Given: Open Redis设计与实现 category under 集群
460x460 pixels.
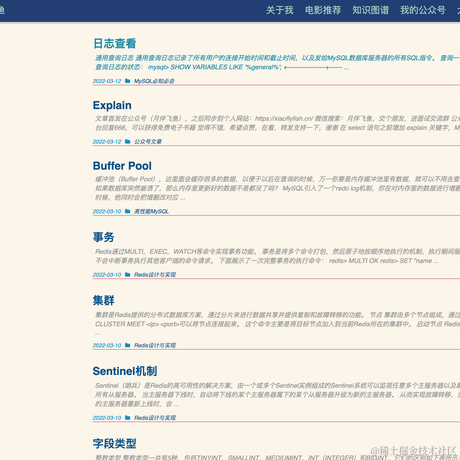Looking at the screenshot, I should click(x=155, y=345).
